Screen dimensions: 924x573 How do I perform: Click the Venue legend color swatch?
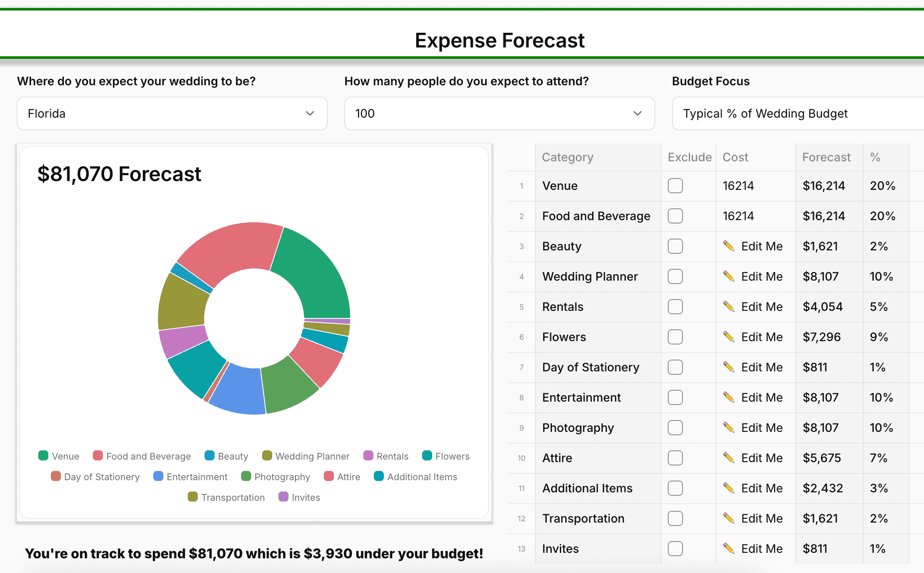click(43, 456)
